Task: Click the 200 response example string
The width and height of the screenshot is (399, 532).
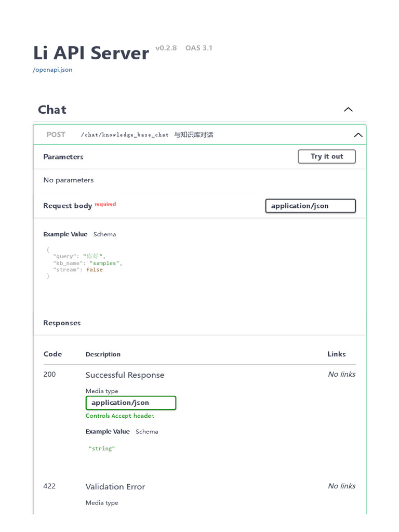Action: click(x=102, y=448)
